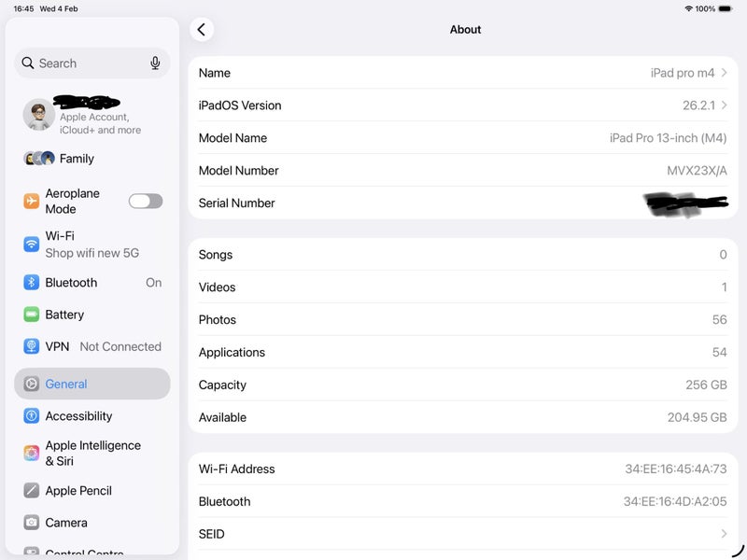Select the Camera settings icon

34,523
